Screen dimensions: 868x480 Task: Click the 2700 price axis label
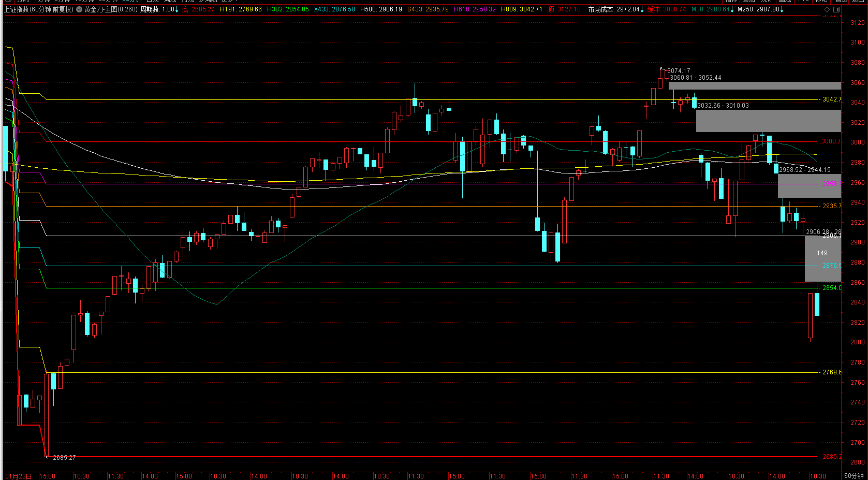pos(857,443)
